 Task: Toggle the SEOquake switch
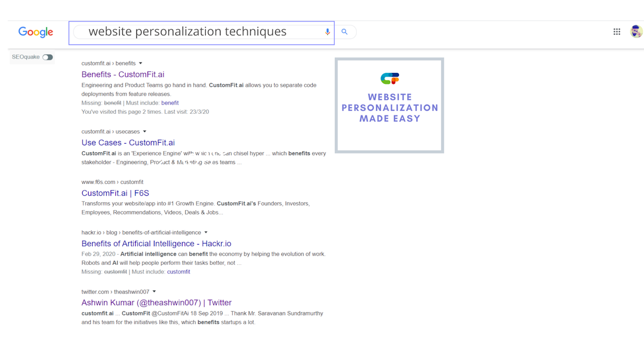[48, 57]
